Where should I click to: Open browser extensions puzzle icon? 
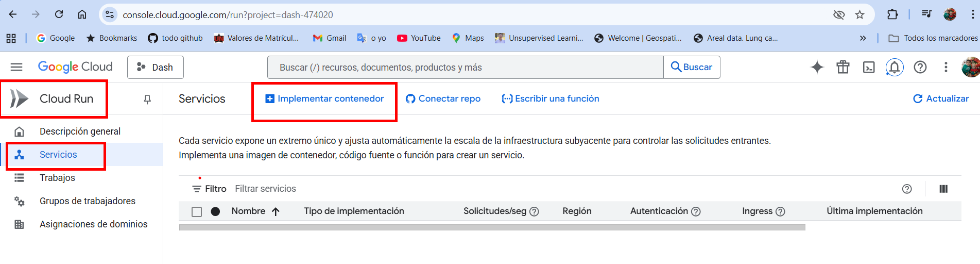[892, 14]
